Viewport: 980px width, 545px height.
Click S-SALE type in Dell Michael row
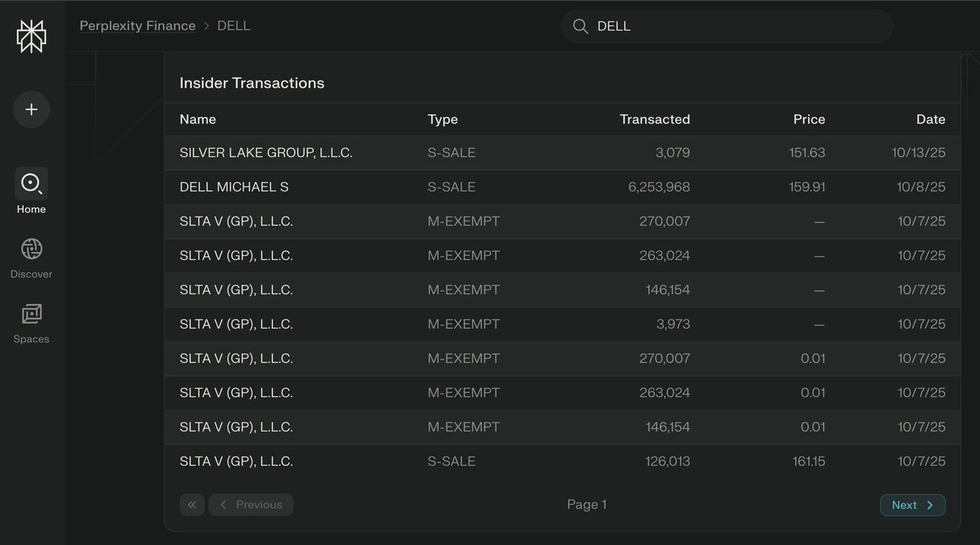click(x=452, y=187)
